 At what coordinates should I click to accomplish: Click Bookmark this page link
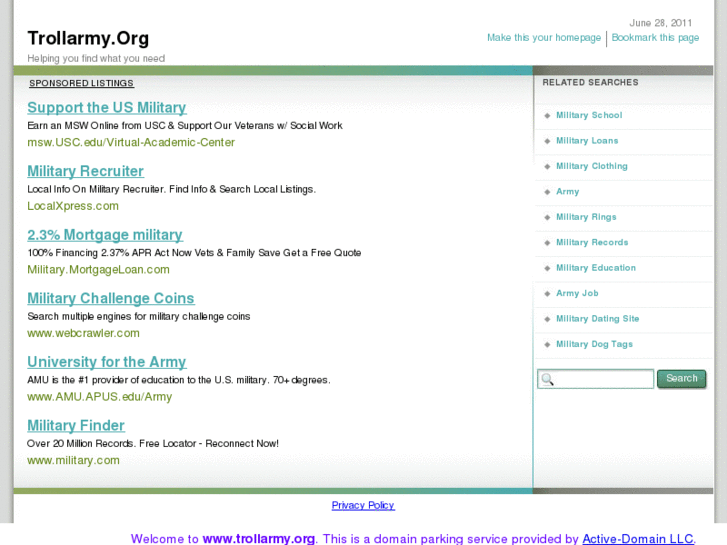click(655, 38)
